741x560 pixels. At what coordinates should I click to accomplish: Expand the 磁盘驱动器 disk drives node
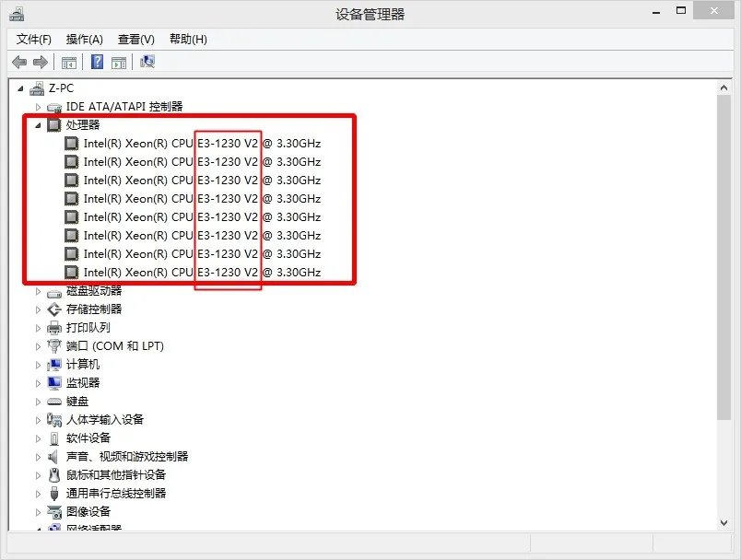coord(38,291)
